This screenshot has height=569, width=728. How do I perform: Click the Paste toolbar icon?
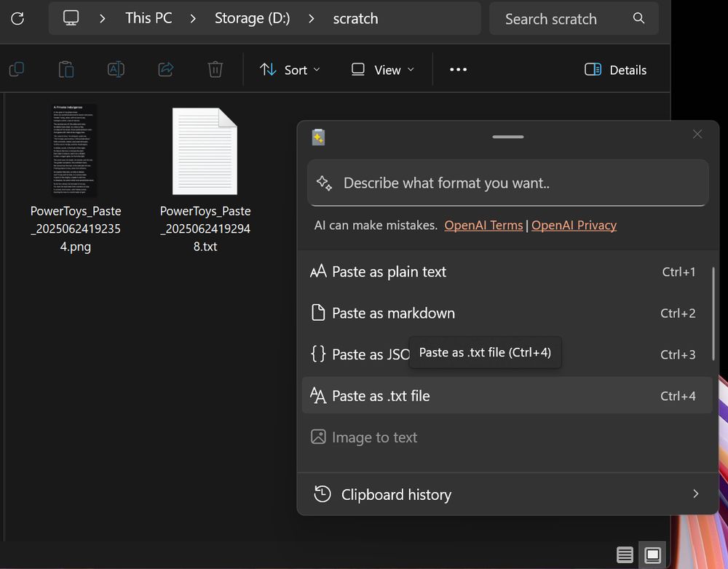click(66, 70)
